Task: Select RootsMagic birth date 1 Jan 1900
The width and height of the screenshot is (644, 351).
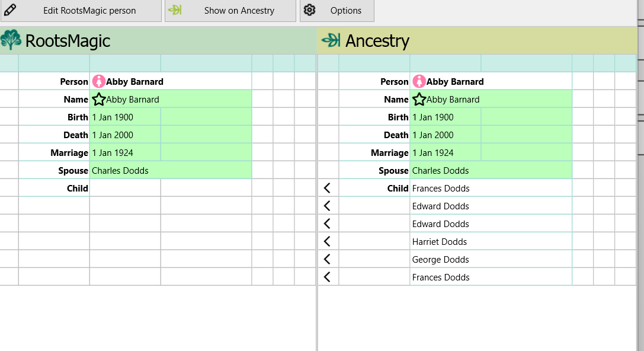Action: [125, 117]
